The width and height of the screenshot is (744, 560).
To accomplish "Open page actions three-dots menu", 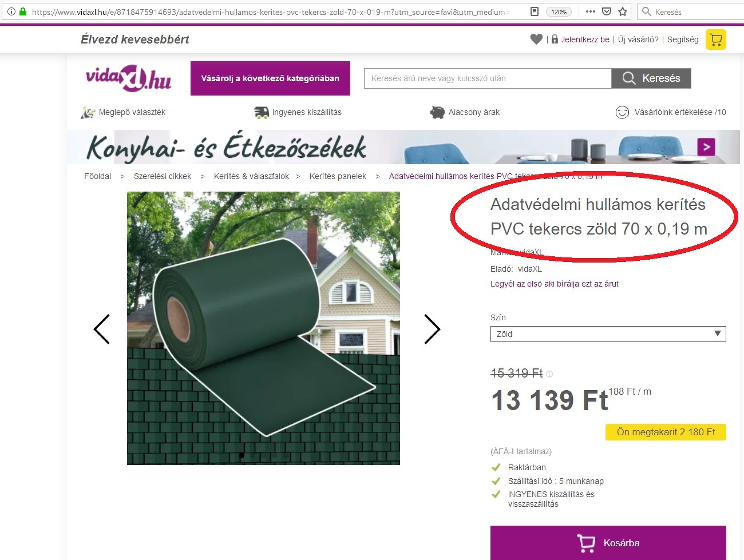I will click(591, 11).
